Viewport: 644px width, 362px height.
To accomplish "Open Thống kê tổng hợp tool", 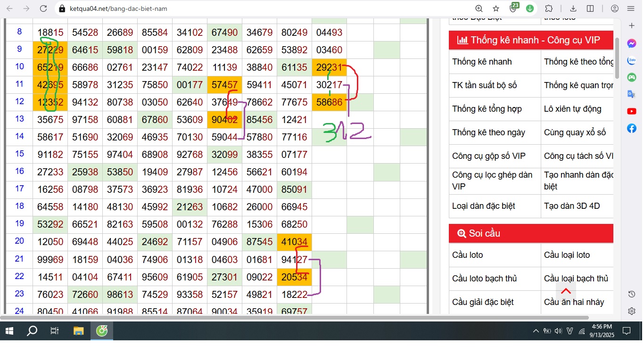I will tap(487, 109).
